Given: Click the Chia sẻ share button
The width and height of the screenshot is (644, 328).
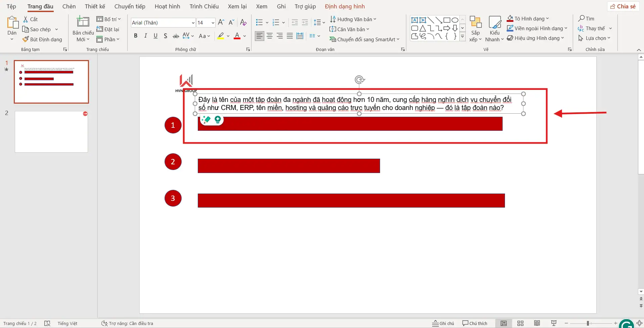Looking at the screenshot, I should (623, 6).
